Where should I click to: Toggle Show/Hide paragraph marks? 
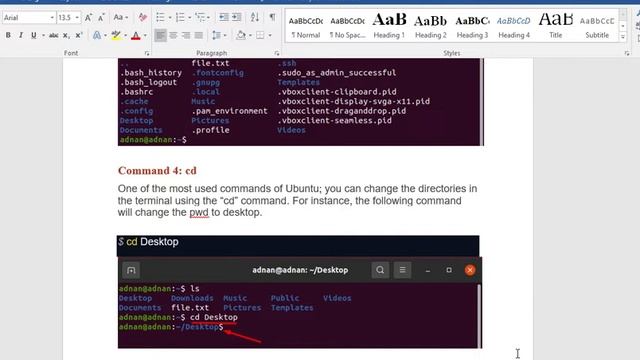coord(272,17)
